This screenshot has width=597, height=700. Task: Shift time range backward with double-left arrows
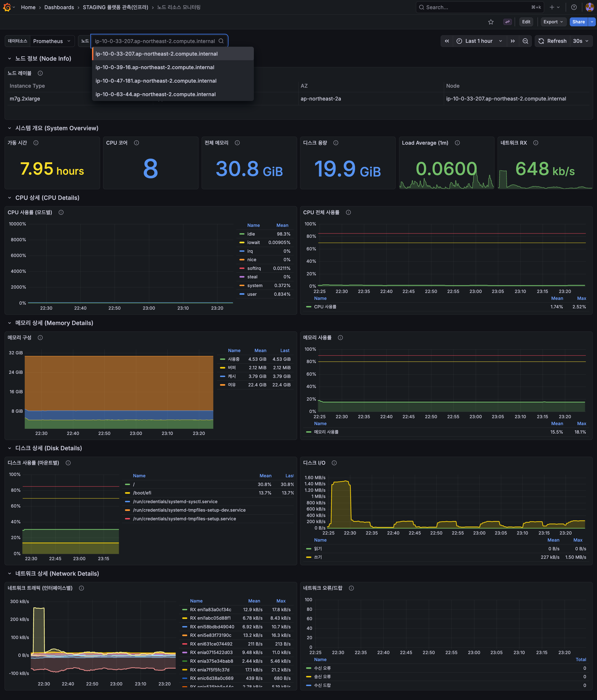tap(447, 41)
